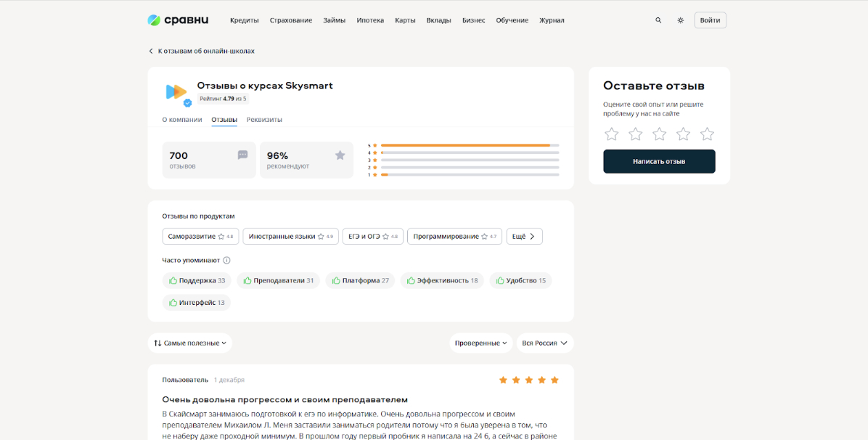The image size is (868, 440).
Task: Switch to the Отзывы tab
Action: [x=224, y=120]
